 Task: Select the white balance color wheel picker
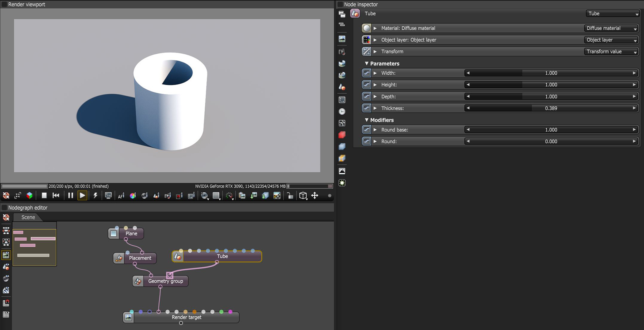(133, 196)
